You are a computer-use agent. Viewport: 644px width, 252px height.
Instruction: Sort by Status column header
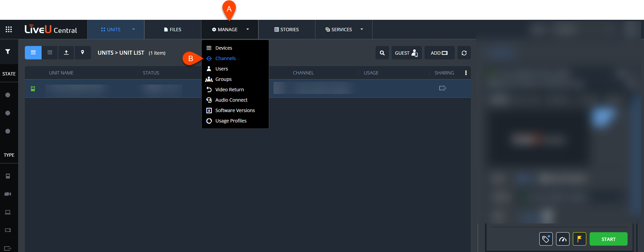pyautogui.click(x=151, y=73)
